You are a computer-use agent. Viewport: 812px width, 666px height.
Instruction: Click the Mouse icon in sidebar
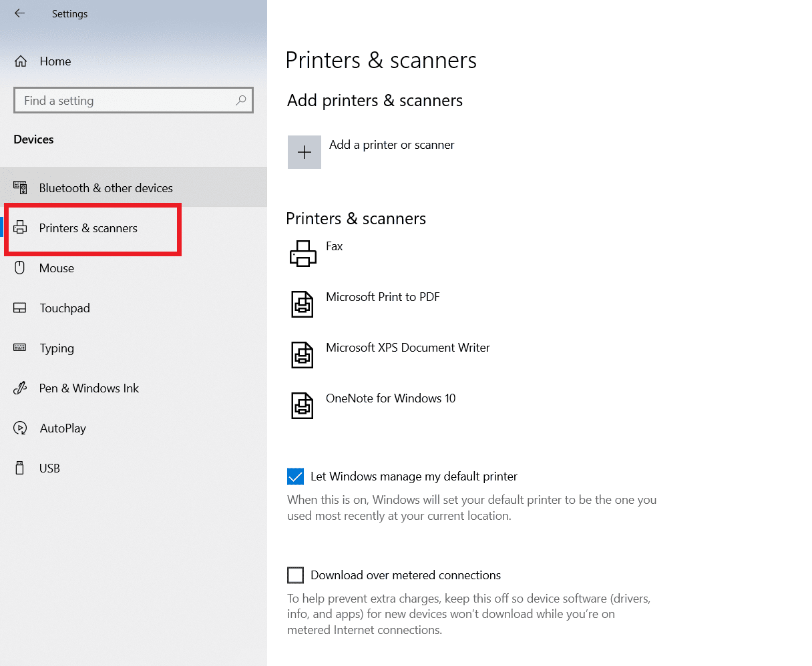click(20, 268)
